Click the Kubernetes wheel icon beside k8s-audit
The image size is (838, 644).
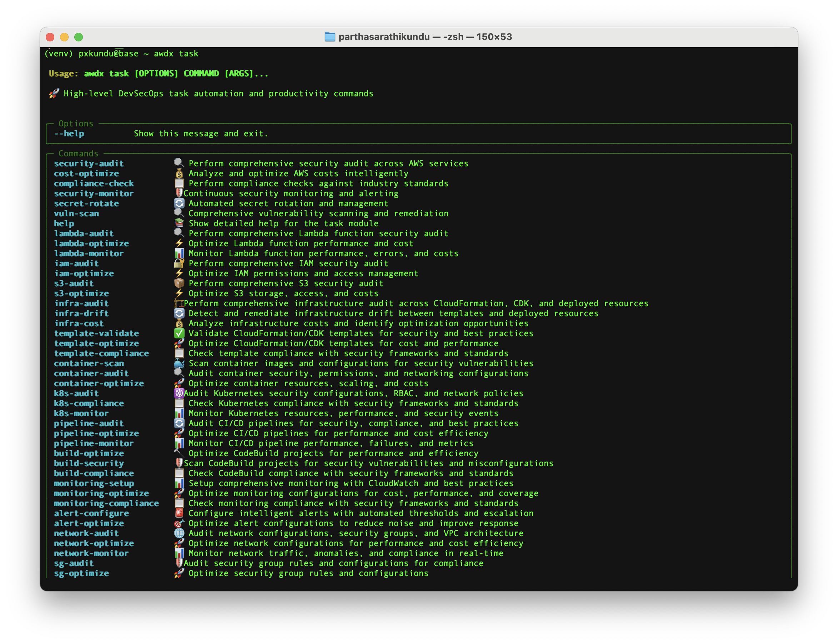click(179, 393)
